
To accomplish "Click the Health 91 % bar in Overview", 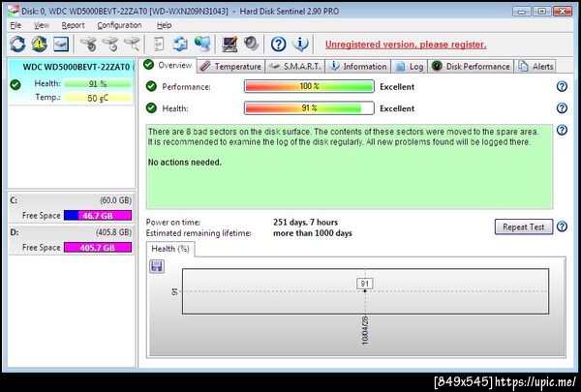I will (309, 108).
